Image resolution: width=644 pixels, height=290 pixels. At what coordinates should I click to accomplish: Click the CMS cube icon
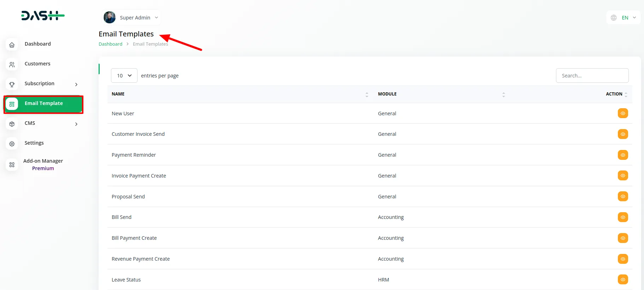pos(12,124)
